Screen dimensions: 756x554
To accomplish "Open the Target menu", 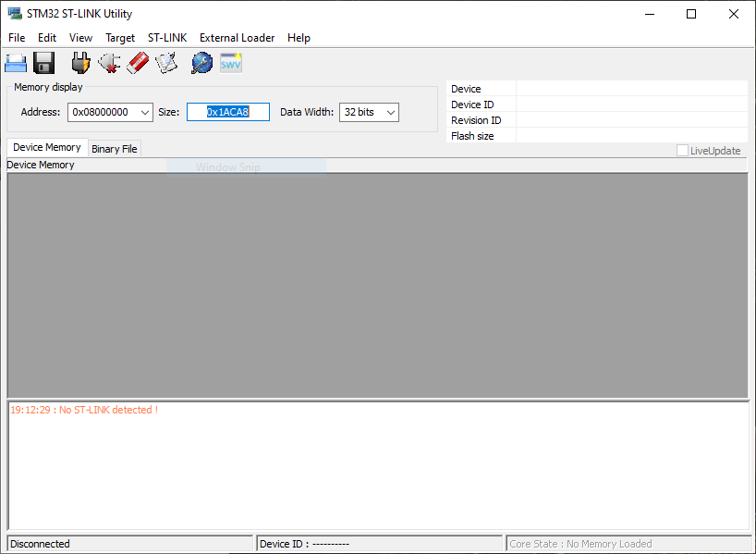I will click(120, 38).
